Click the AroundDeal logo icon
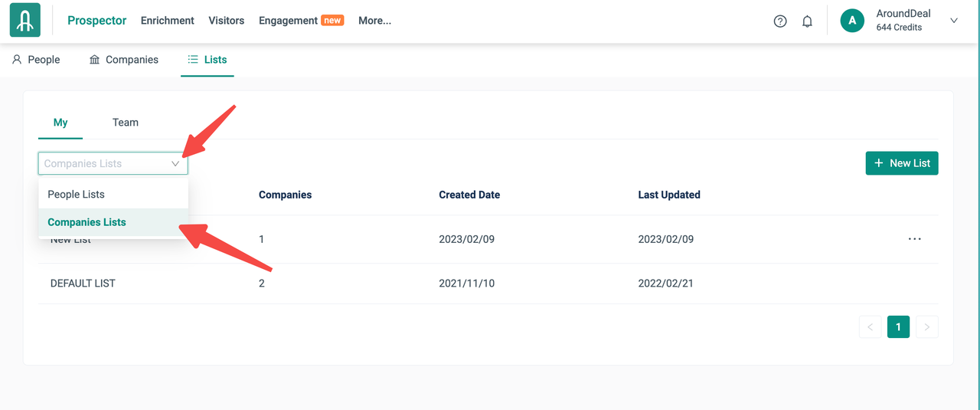 point(25,21)
